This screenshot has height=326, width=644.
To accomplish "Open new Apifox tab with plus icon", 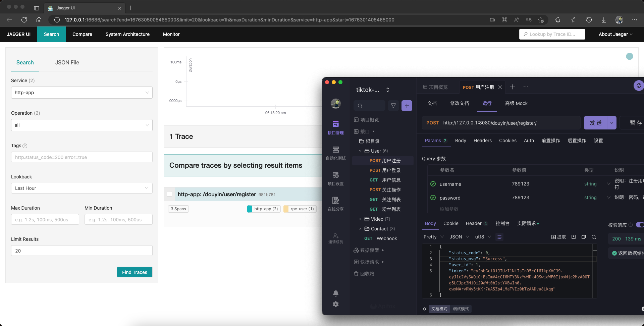I will coord(512,87).
